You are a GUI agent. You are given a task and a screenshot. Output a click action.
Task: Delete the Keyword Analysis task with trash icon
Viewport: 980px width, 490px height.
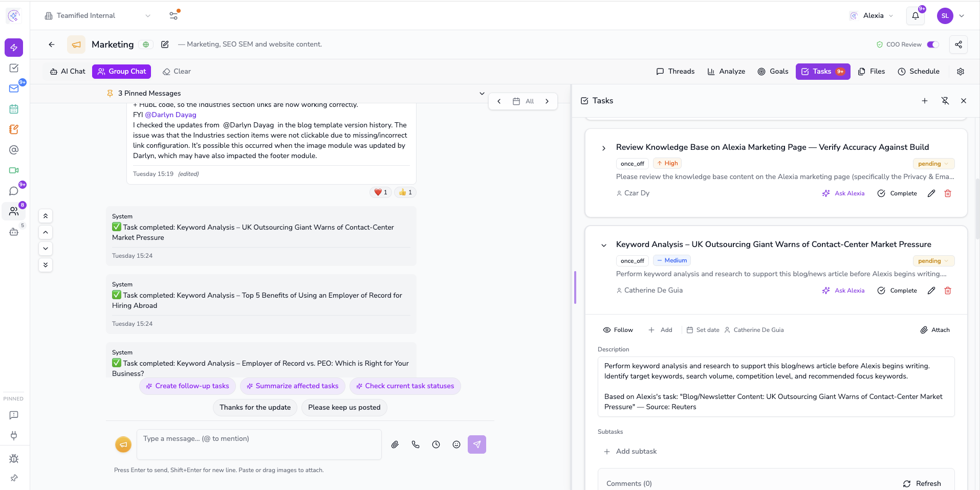[947, 291]
